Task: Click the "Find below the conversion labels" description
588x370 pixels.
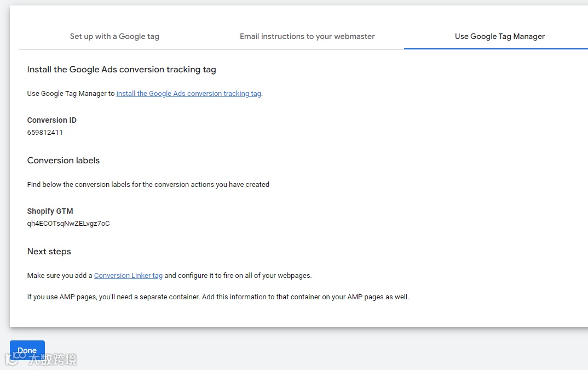Action: [x=148, y=185]
